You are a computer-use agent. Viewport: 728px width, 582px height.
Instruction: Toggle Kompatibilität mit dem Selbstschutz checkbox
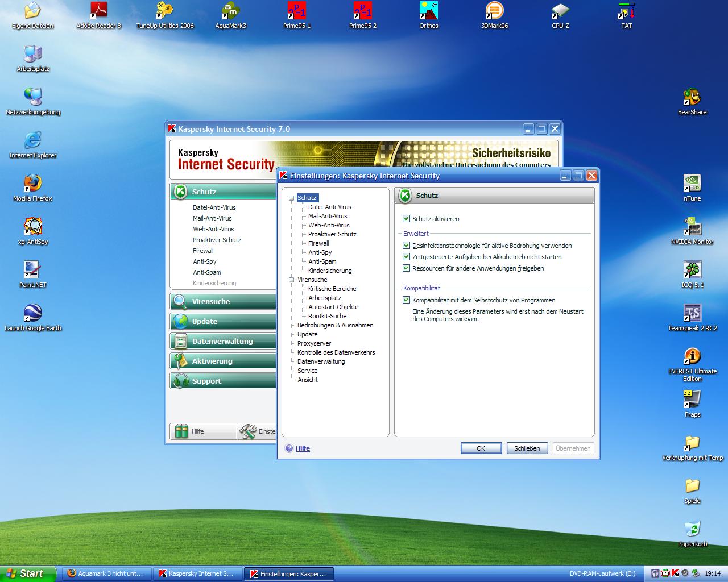(406, 300)
